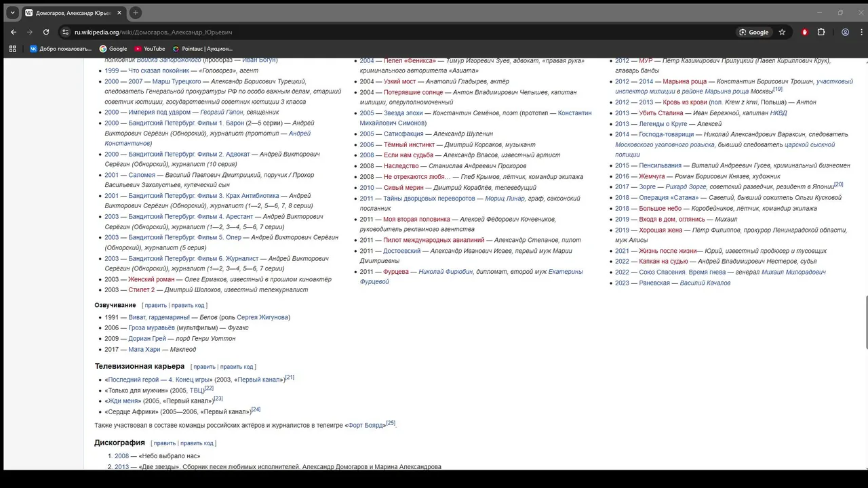Click править код next to Телевизионная карьера
Image resolution: width=868 pixels, height=488 pixels.
pos(236,367)
